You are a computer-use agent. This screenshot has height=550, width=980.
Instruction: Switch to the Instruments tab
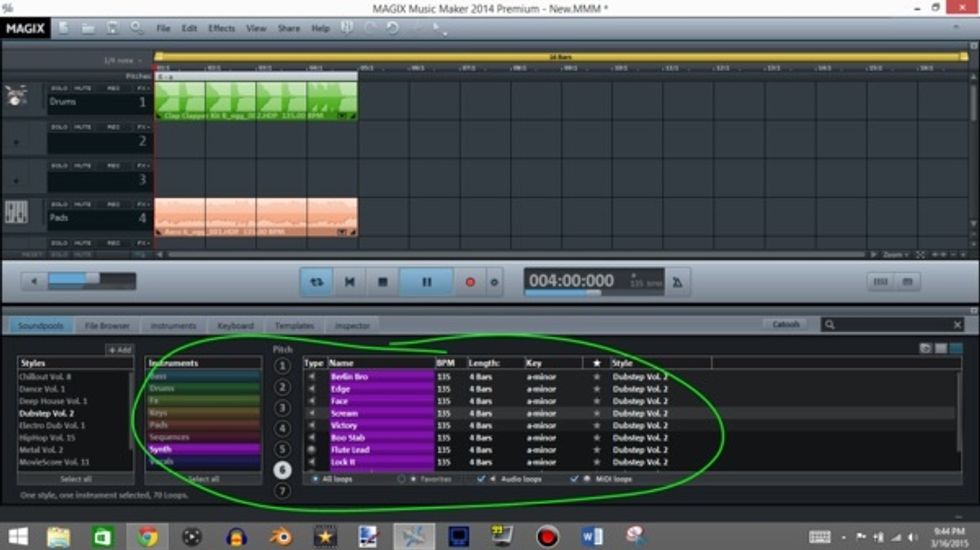[173, 326]
